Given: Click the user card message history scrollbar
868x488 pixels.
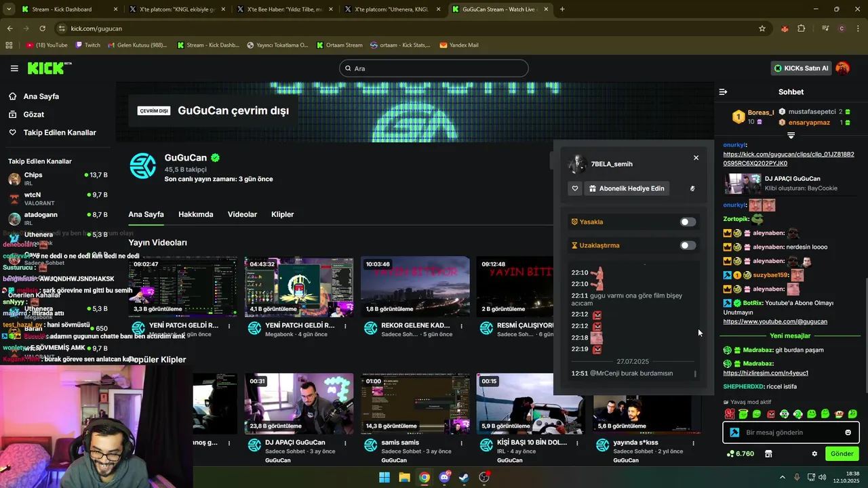Looking at the screenshot, I should 695,373.
